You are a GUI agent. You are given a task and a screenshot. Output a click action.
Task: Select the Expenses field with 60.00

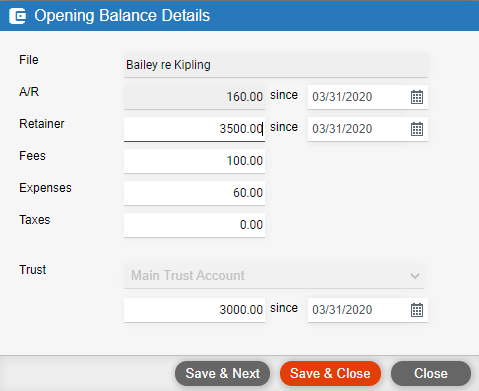[x=194, y=193]
